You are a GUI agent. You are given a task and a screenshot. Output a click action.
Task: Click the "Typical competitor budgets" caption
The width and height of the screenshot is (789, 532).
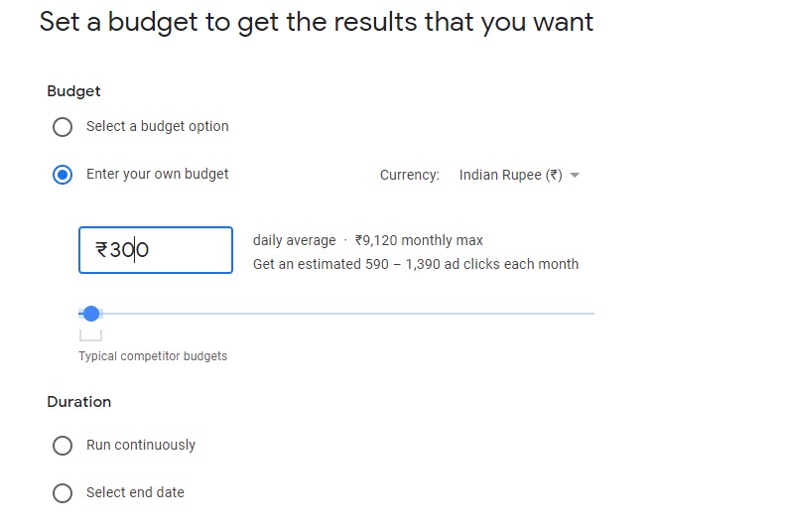[153, 356]
